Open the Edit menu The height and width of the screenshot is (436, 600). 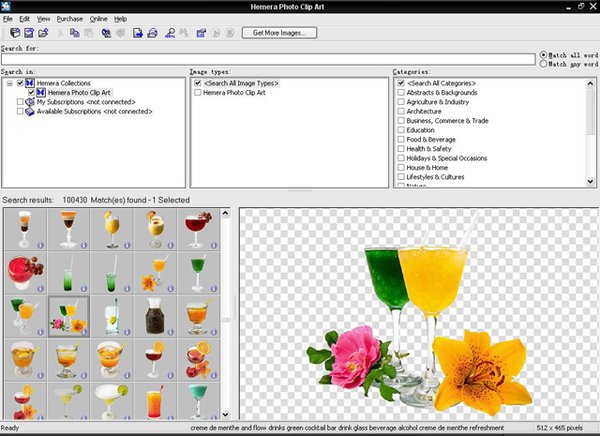(x=24, y=19)
